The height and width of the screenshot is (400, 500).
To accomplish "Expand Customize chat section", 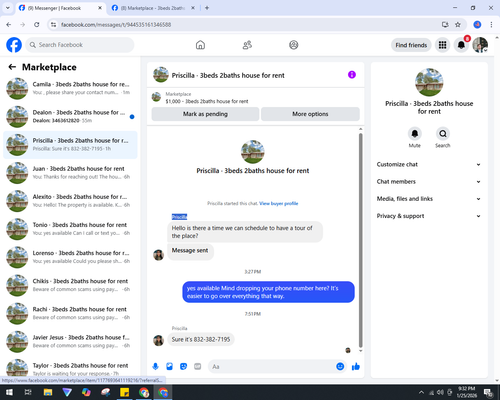I will coord(429,164).
